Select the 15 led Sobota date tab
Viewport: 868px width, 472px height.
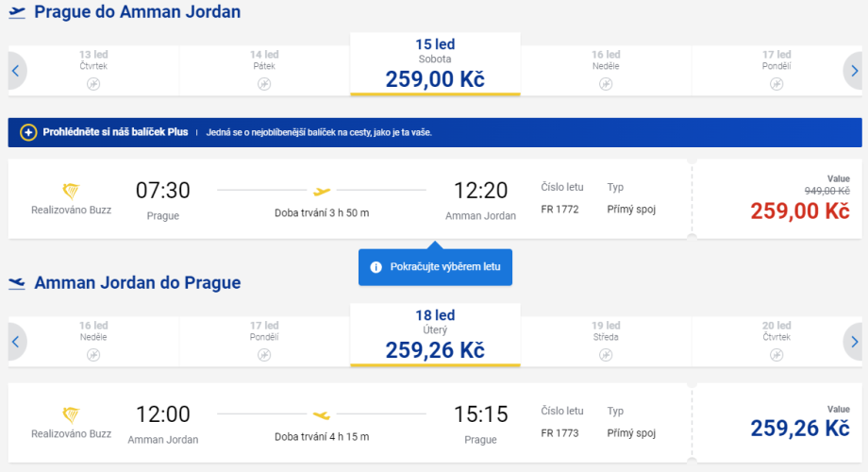[x=435, y=64]
